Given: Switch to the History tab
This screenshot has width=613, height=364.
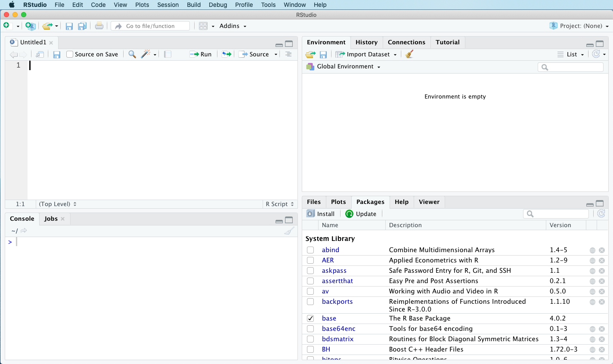Looking at the screenshot, I should tap(366, 42).
